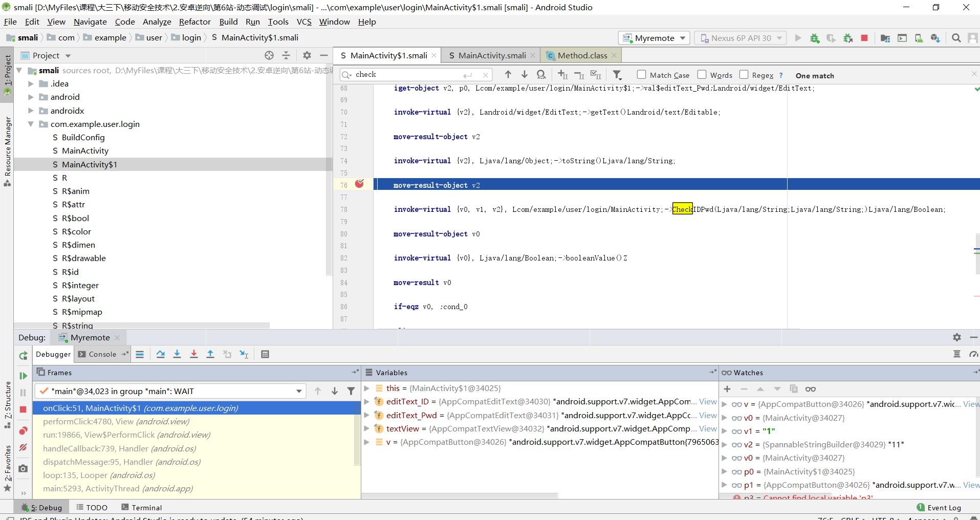Open Myremote run configuration dropdown
980x520 pixels.
tap(655, 38)
